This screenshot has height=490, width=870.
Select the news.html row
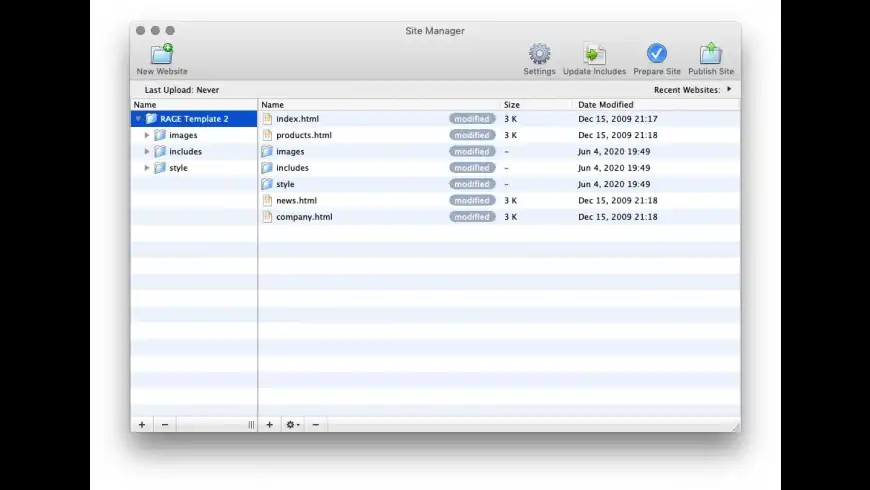(499, 200)
